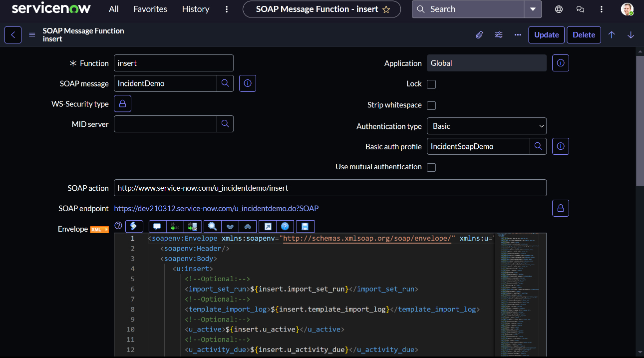Open lookup for SOAP message field
Image resolution: width=644 pixels, height=358 pixels.
[x=225, y=83]
